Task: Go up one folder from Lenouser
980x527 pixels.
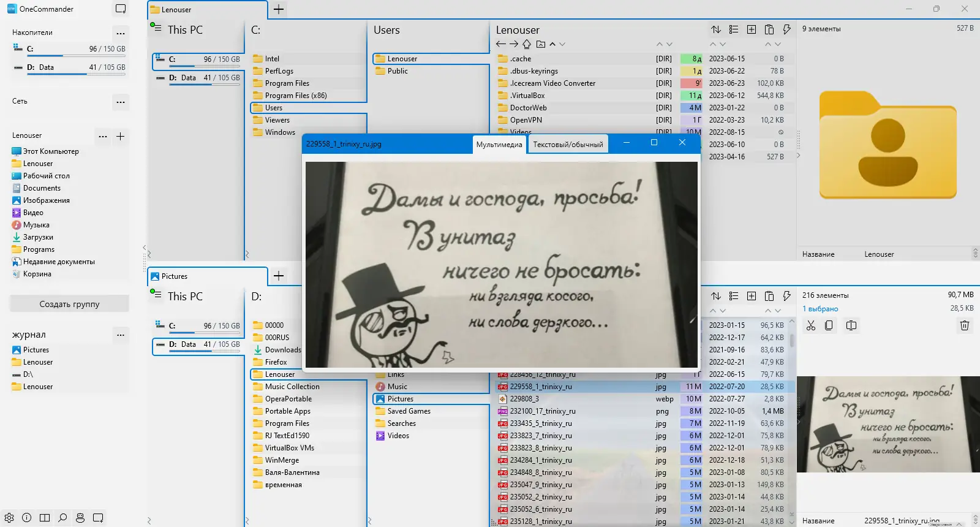Action: click(x=527, y=44)
